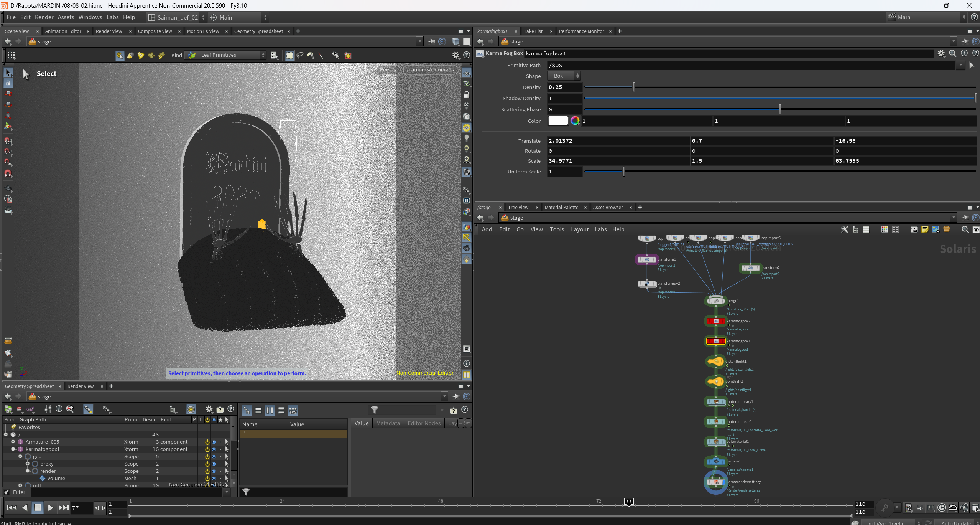The height and width of the screenshot is (525, 980).
Task: Switch to the Material Palette tab
Action: click(x=561, y=208)
